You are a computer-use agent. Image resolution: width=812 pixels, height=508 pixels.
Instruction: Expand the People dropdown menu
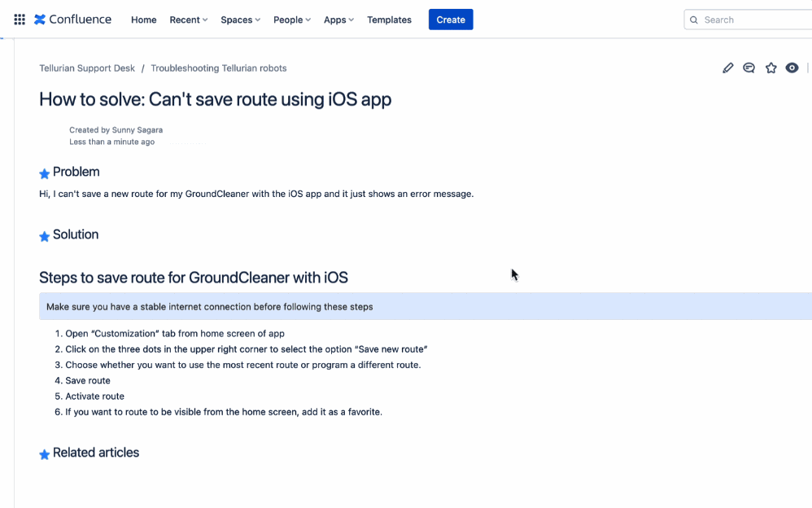click(292, 20)
